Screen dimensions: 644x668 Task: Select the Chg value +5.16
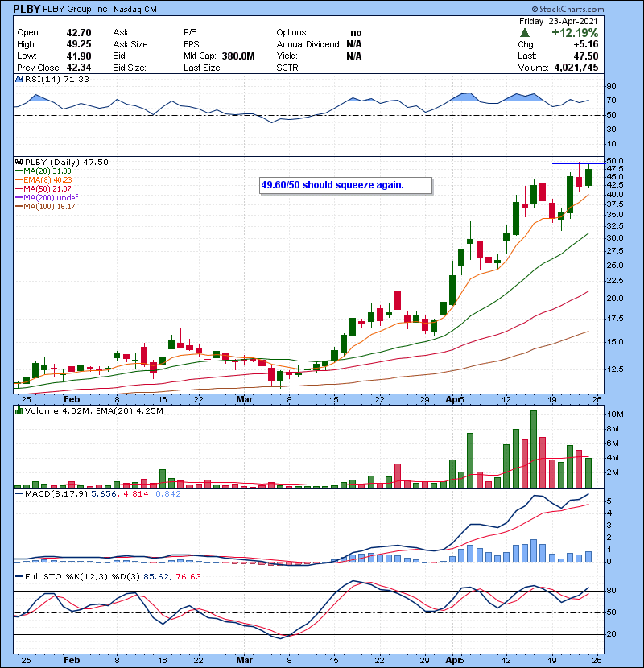tap(585, 44)
